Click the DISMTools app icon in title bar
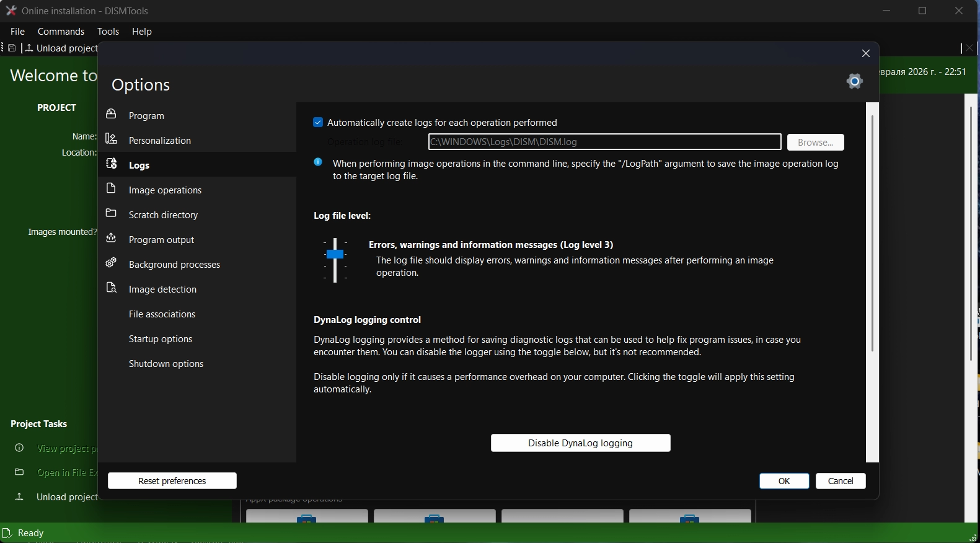 pos(11,11)
